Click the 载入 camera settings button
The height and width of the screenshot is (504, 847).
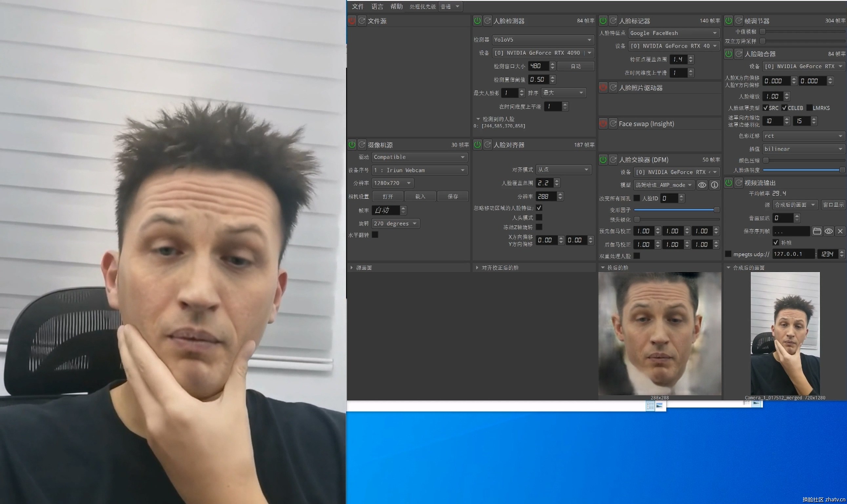point(420,197)
